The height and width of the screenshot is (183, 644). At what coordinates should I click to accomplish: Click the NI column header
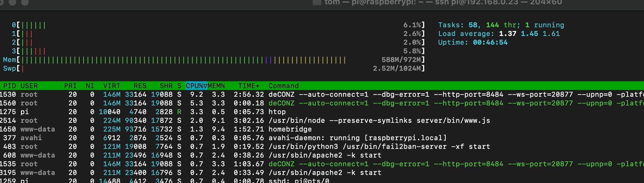click(90, 86)
